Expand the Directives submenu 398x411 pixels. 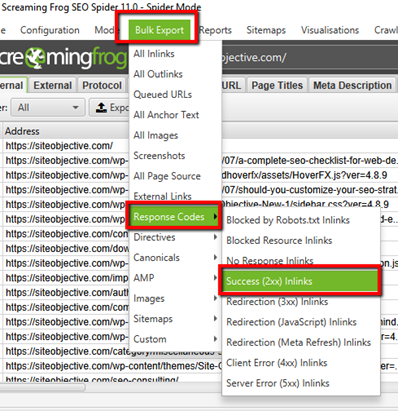pos(175,237)
